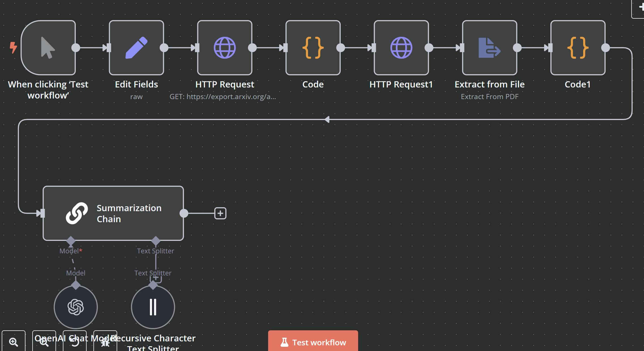
Task: Click the 'When clicking Test workflow' label
Action: tap(48, 90)
